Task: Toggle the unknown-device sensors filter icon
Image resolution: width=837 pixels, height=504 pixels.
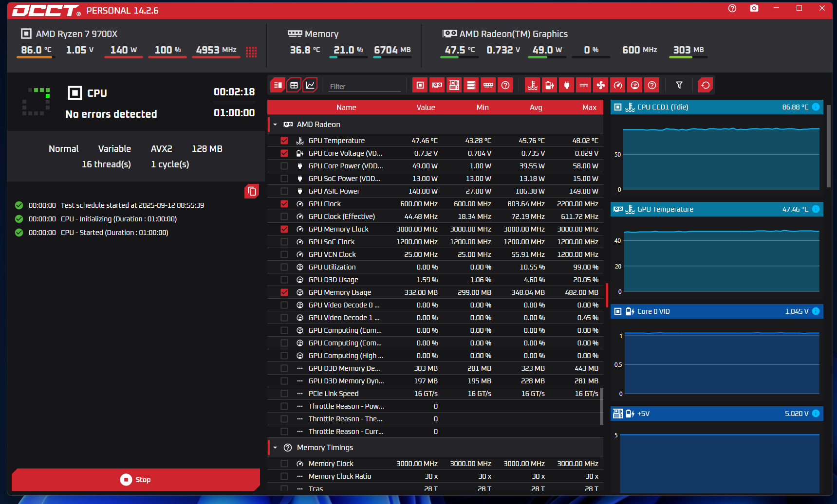Action: pos(505,85)
